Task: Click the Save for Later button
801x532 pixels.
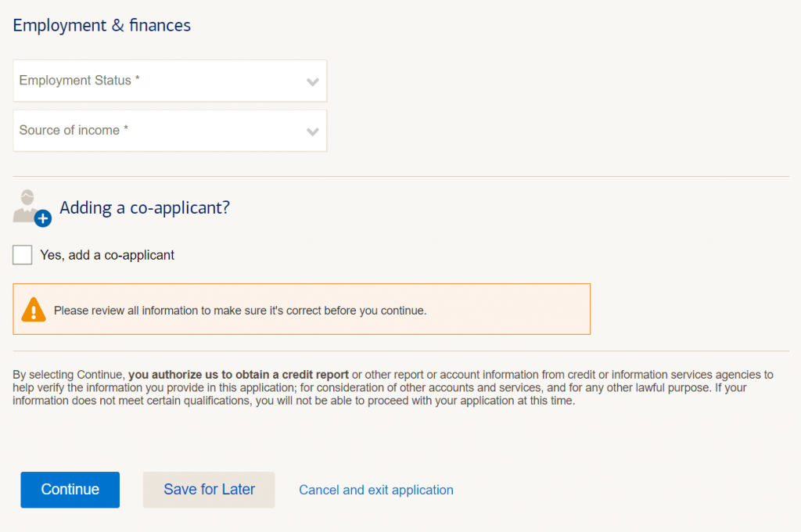Action: 209,490
